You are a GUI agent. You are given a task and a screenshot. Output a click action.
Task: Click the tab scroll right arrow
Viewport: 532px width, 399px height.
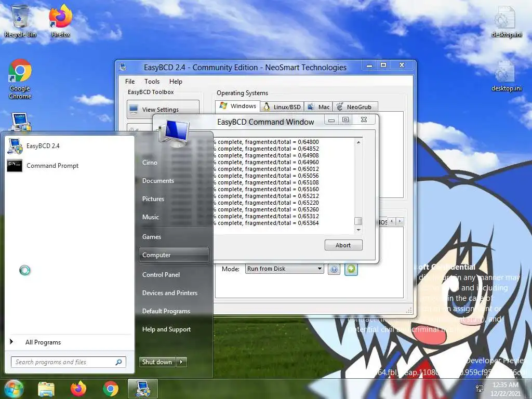(x=400, y=221)
